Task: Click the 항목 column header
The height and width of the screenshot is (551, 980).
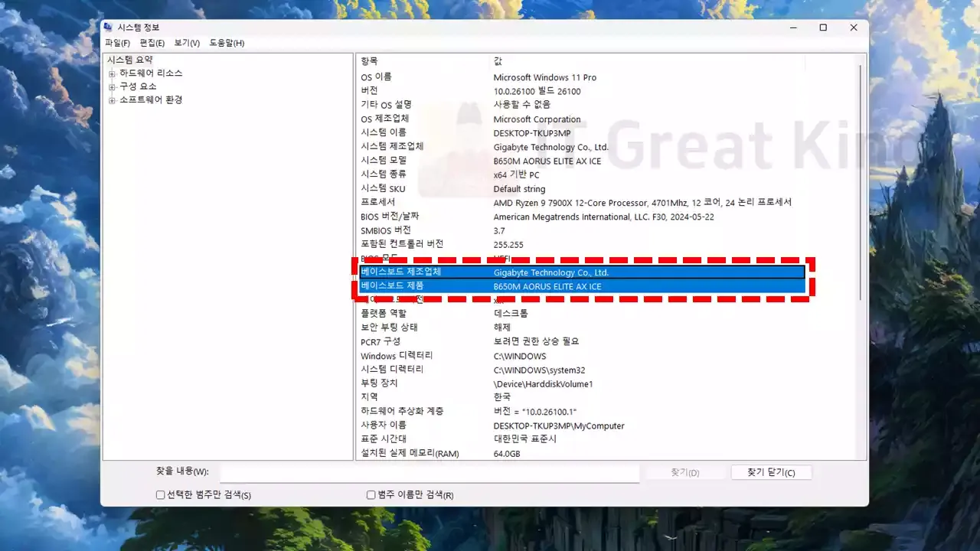Action: tap(425, 61)
